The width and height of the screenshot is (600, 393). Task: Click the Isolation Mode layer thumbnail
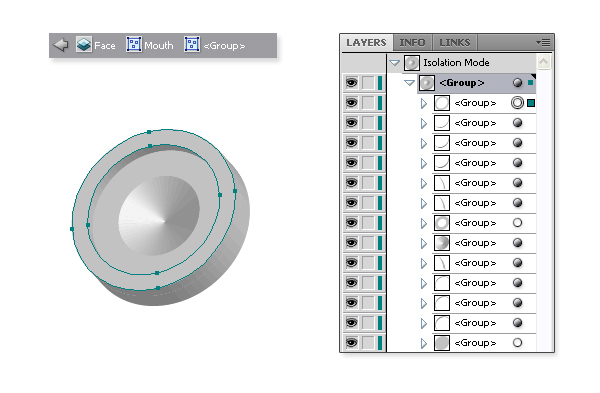(412, 63)
